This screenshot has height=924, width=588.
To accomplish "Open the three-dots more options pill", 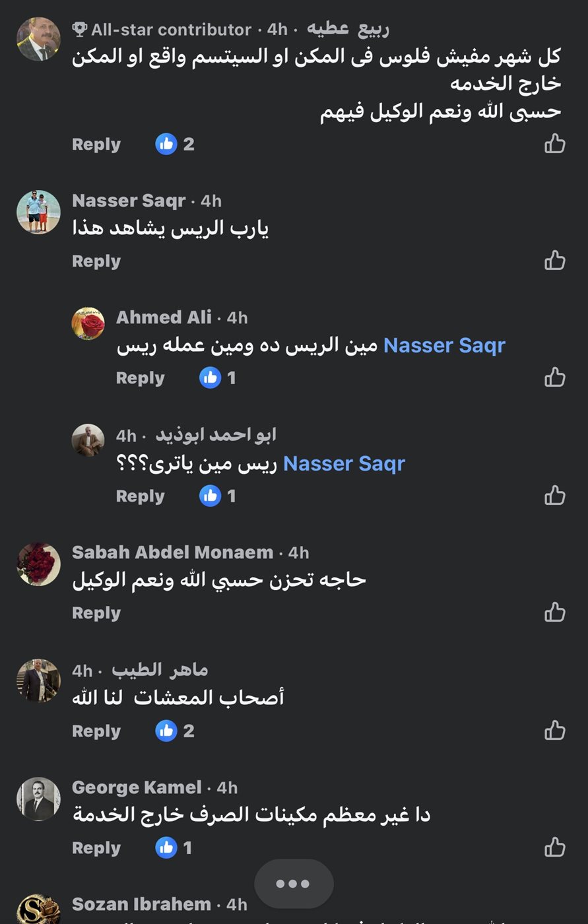I will (294, 884).
